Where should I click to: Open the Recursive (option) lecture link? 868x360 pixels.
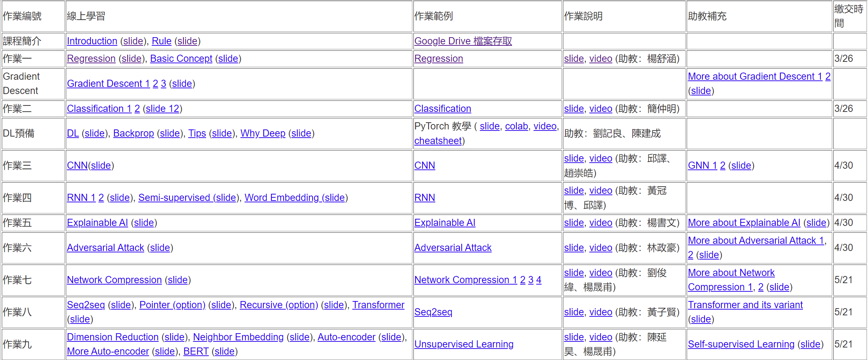click(x=279, y=305)
